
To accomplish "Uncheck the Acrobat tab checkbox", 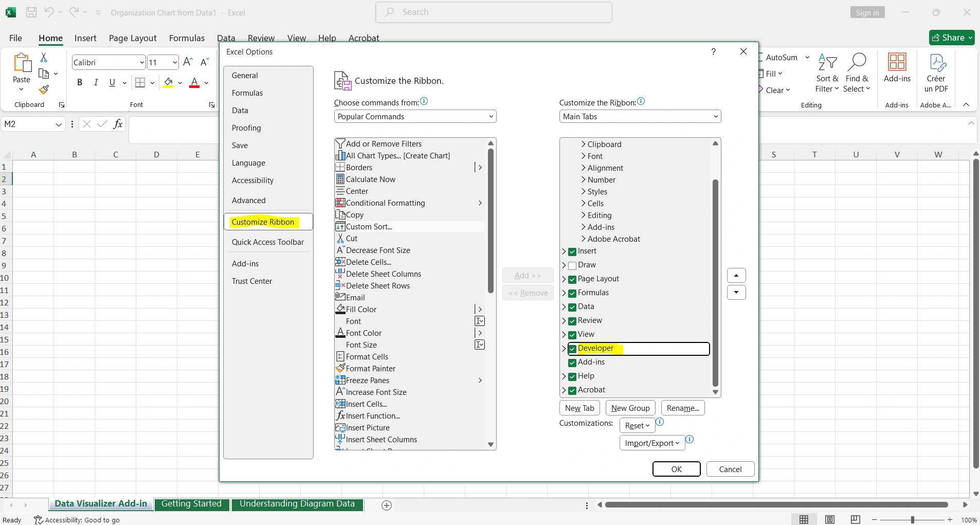I will 572,390.
